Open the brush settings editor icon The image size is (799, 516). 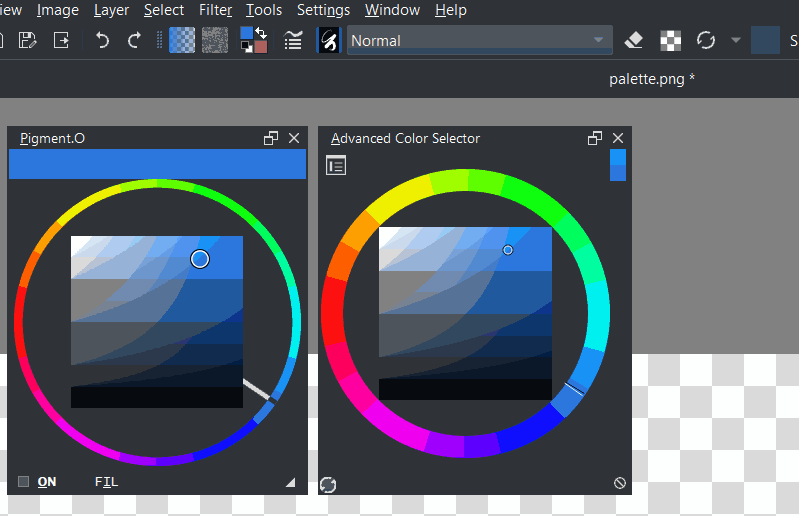point(293,40)
